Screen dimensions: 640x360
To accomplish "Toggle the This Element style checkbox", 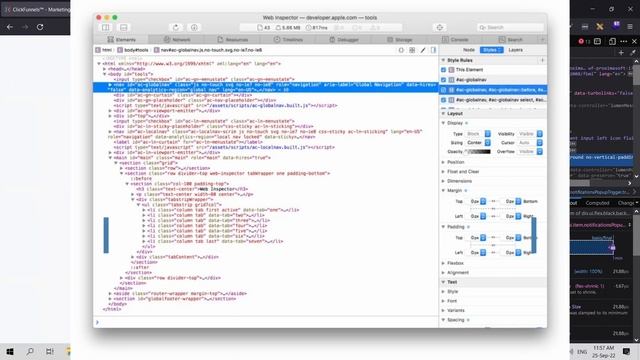I will (x=444, y=70).
